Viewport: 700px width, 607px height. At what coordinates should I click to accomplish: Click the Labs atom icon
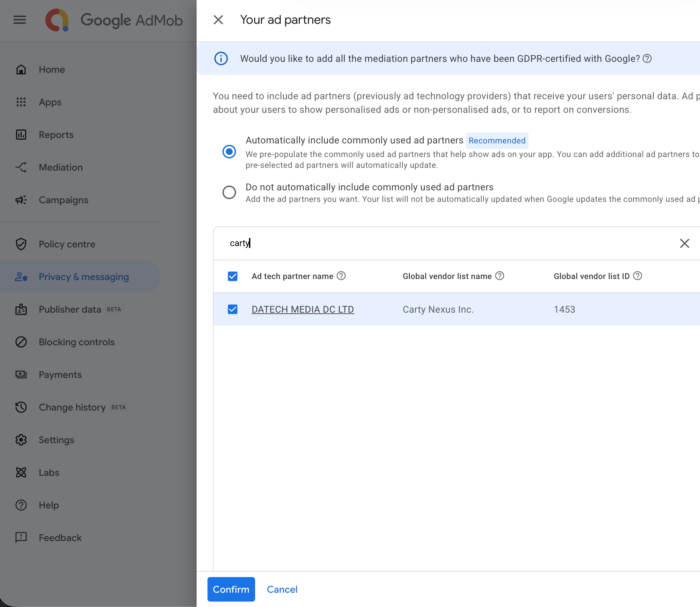[x=21, y=472]
